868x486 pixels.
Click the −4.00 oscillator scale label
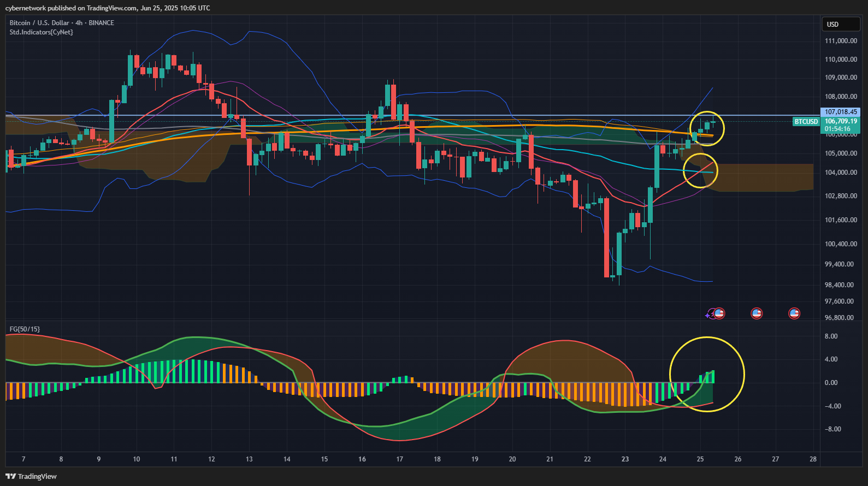click(x=833, y=406)
